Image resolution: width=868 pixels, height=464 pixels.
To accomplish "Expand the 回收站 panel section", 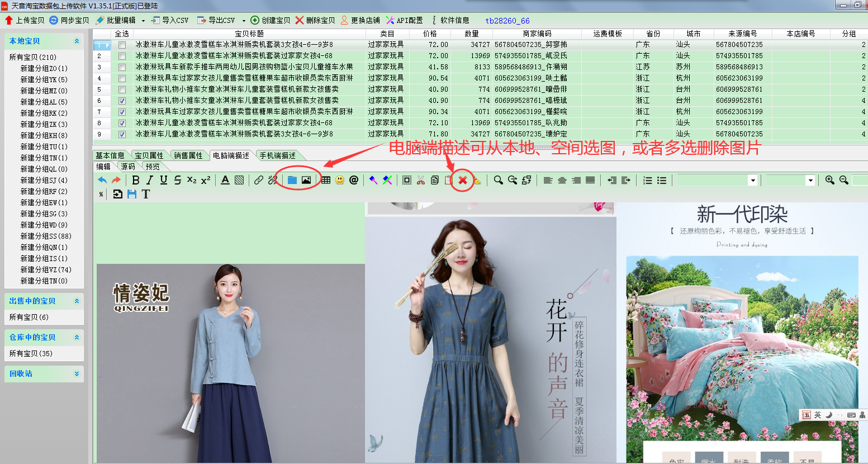I will pos(77,374).
